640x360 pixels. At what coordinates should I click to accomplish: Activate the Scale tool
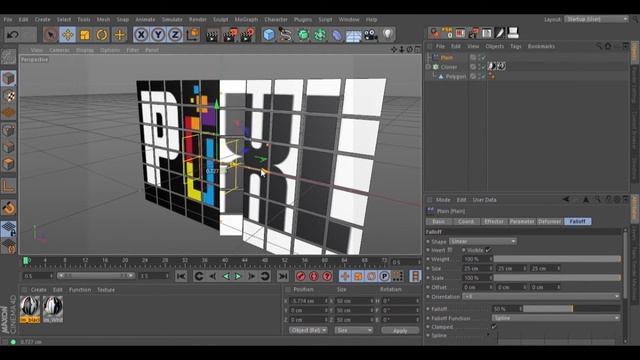pyautogui.click(x=85, y=35)
